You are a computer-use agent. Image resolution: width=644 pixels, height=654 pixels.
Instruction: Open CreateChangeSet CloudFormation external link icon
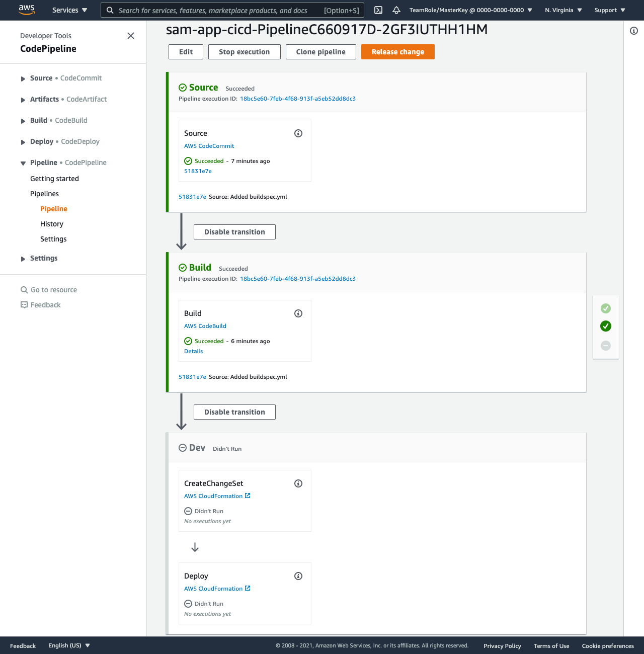(x=248, y=496)
